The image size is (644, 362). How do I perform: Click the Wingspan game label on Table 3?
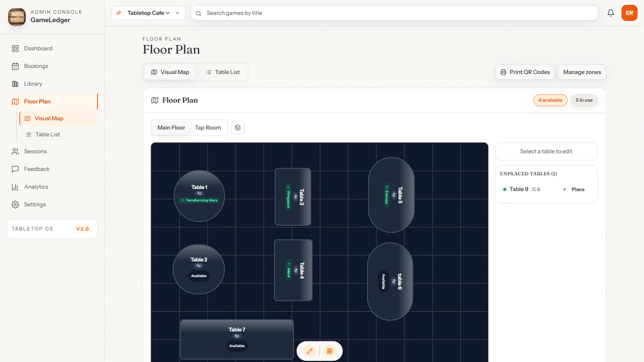289,196
